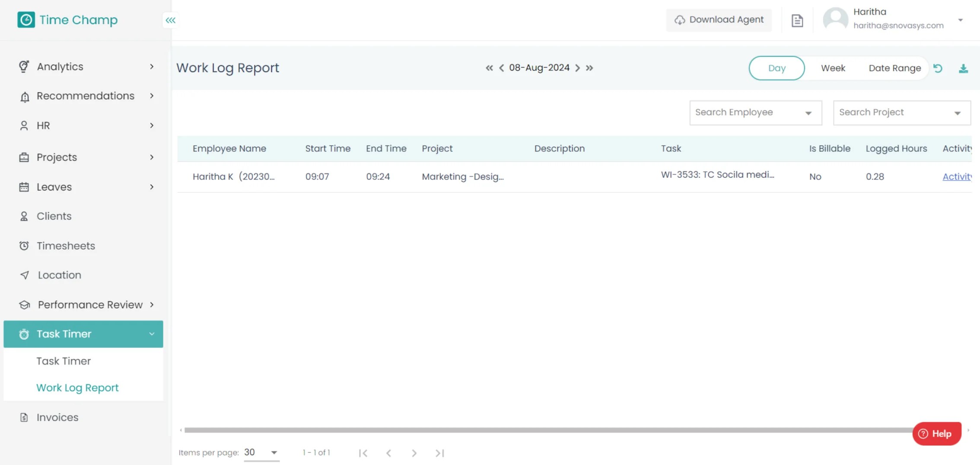
Task: Expand the Recommendations menu chevron
Action: [x=152, y=96]
